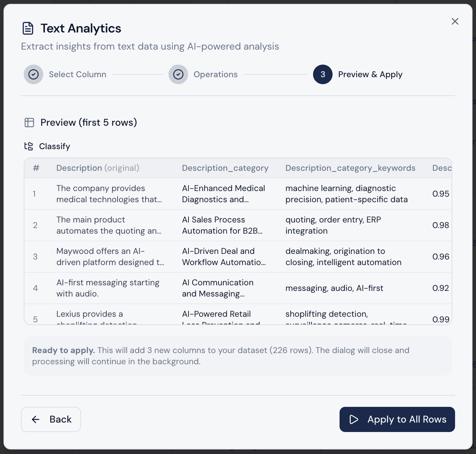This screenshot has height=454, width=476.
Task: Go to the Operations step
Action: click(x=215, y=74)
